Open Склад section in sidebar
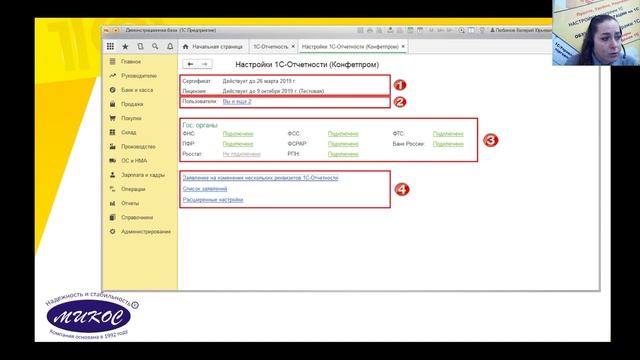Screen dimensions: 640x360 [129, 132]
